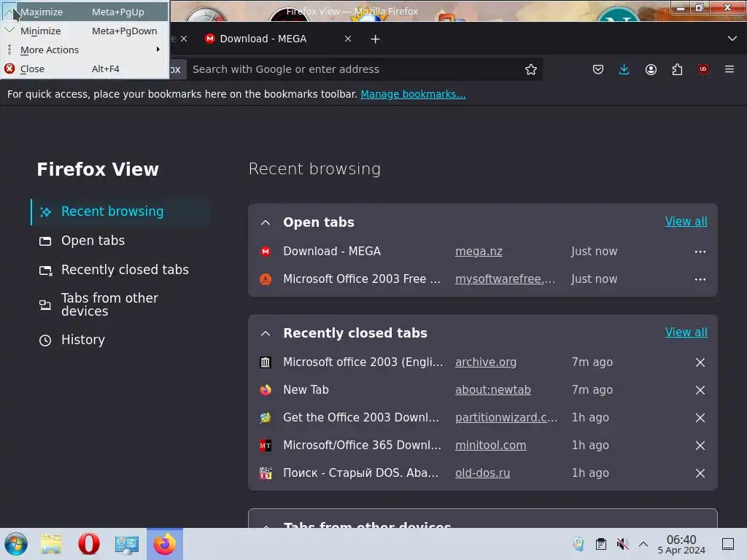The width and height of the screenshot is (747, 560).
Task: Dismiss old-dos.ru closed tab entry
Action: click(700, 473)
